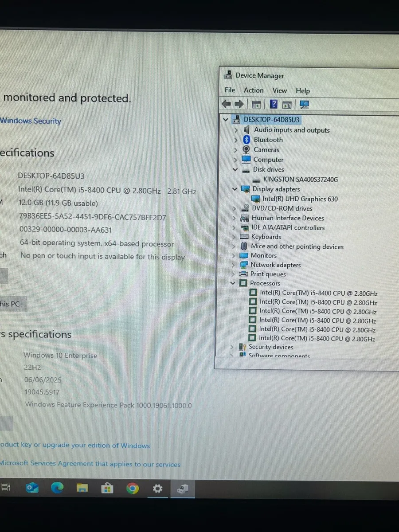
Task: Select the first i5-8400 processor entry
Action: 319,293
